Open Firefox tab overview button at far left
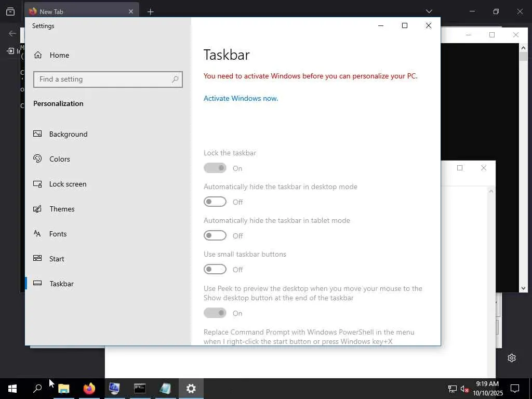 point(10,11)
